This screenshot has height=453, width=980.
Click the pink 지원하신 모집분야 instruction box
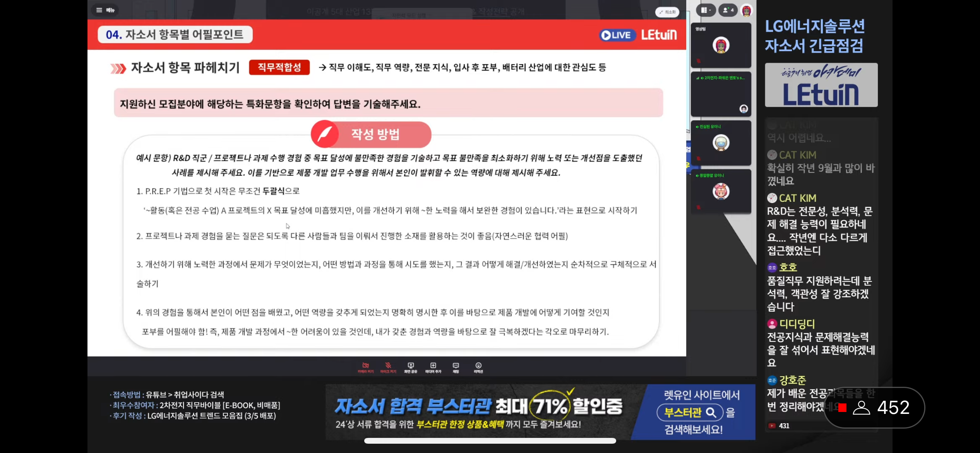[388, 103]
